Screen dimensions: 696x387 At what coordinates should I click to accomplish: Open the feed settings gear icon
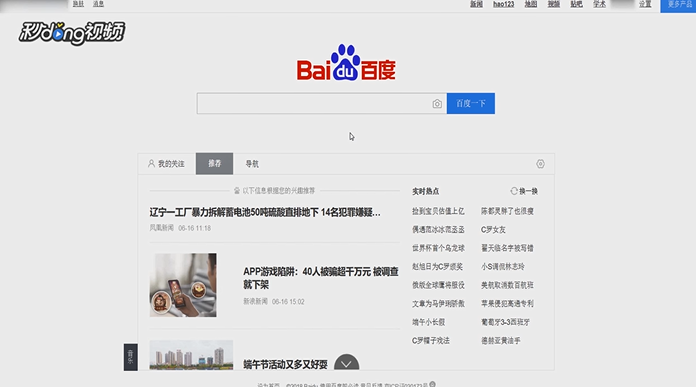540,164
